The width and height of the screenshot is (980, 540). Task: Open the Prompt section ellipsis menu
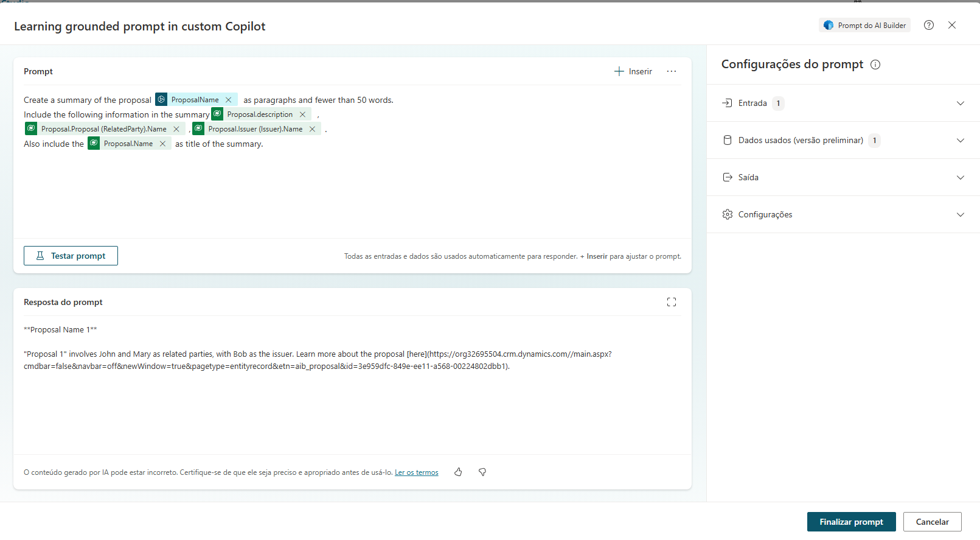pos(672,71)
